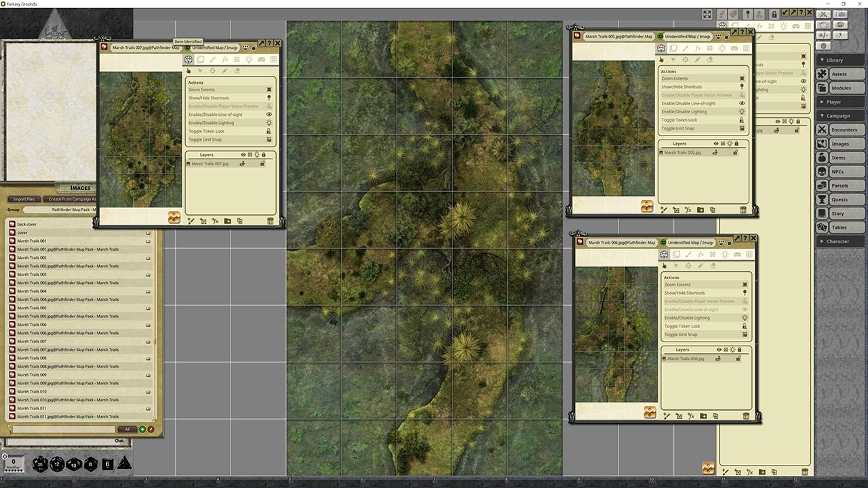
Task: Select Marsh Trails 008 in the images list
Action: tap(33, 358)
